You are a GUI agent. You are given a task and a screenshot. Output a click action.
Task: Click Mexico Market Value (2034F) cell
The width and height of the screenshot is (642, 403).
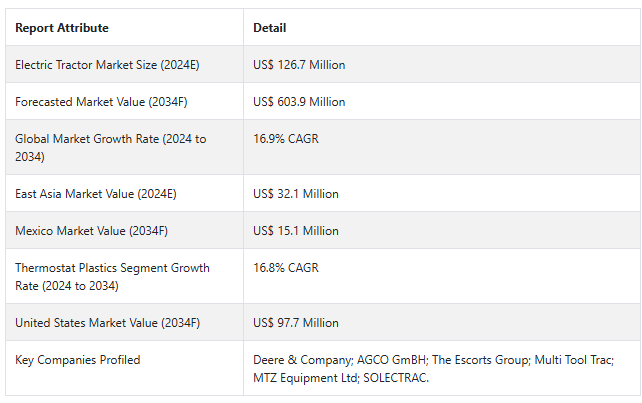point(91,231)
